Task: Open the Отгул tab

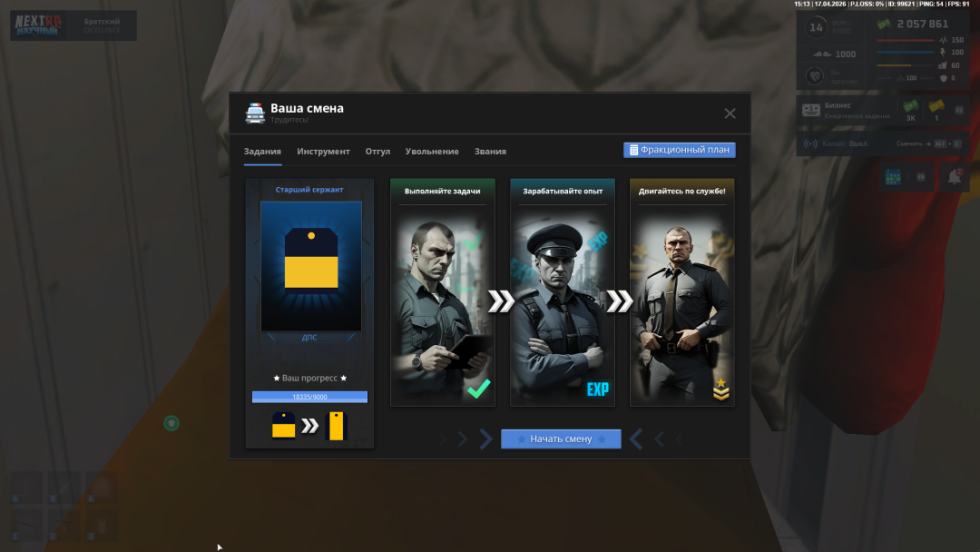Action: (x=377, y=152)
